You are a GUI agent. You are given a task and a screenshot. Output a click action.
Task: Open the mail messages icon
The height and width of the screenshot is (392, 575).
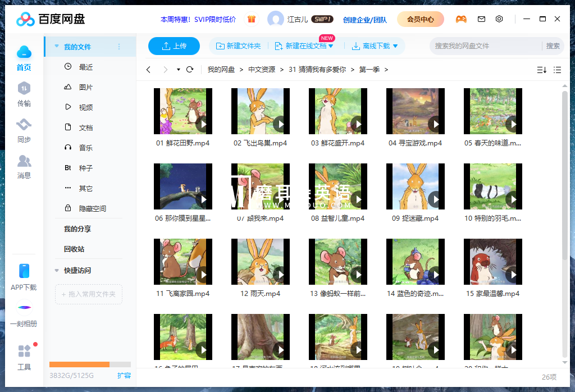click(x=481, y=19)
